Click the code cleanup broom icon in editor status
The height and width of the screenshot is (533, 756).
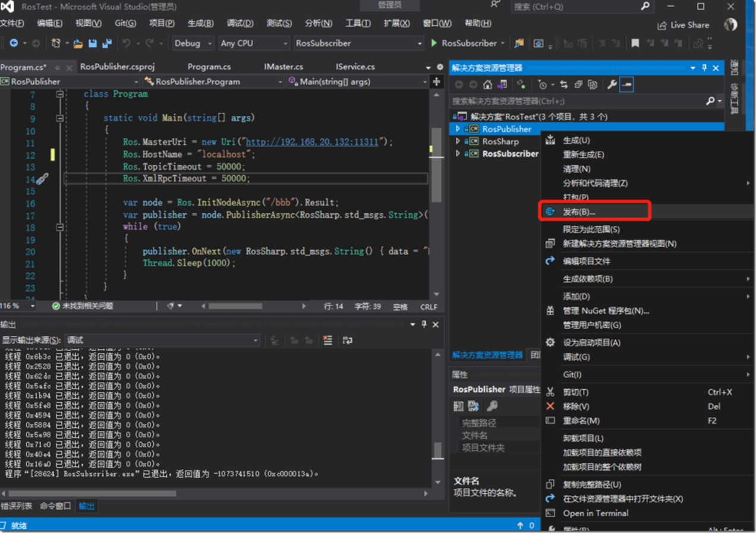(171, 306)
